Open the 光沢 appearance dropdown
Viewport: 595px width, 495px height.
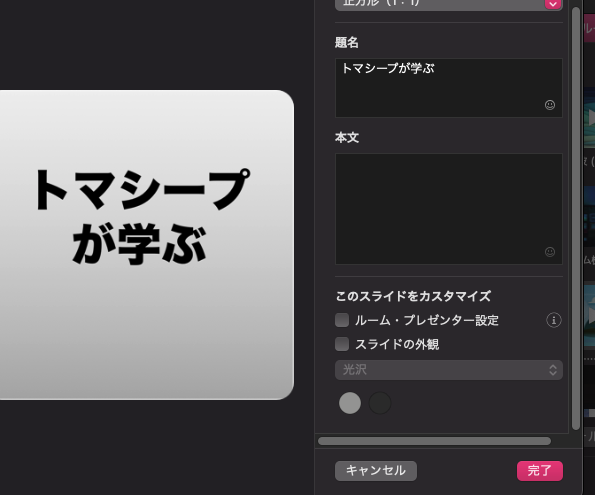[x=449, y=370]
